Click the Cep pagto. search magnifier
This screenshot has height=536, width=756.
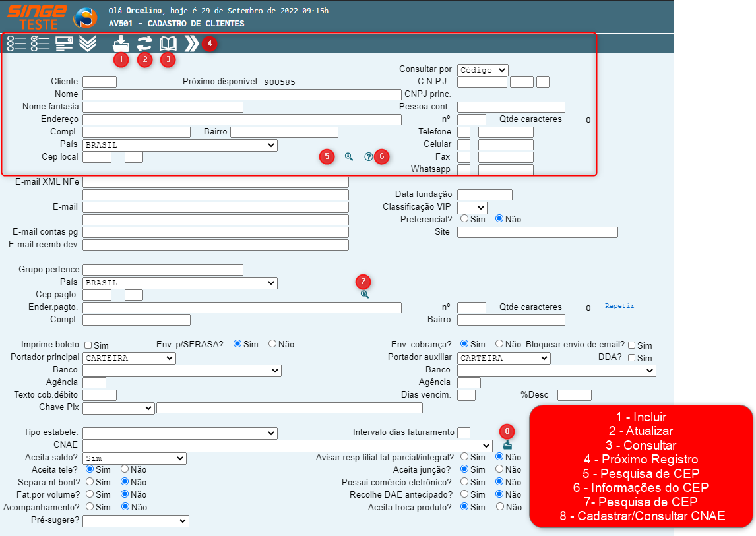364,295
